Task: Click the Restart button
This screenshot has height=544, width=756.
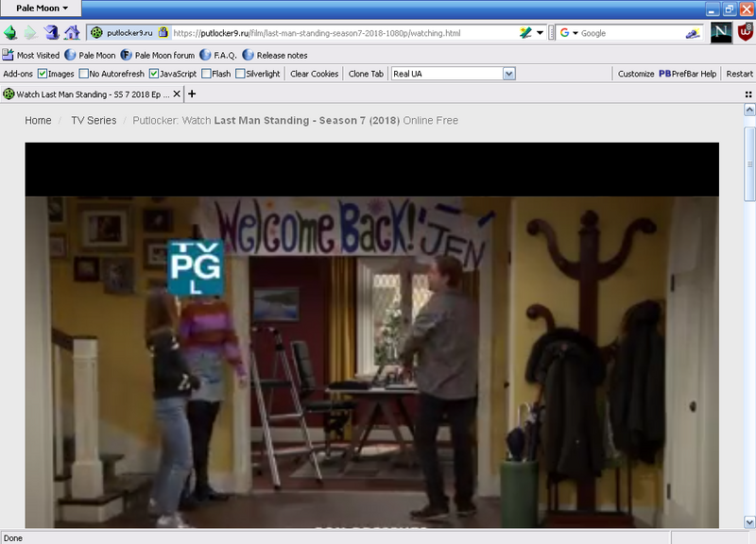Action: (739, 74)
